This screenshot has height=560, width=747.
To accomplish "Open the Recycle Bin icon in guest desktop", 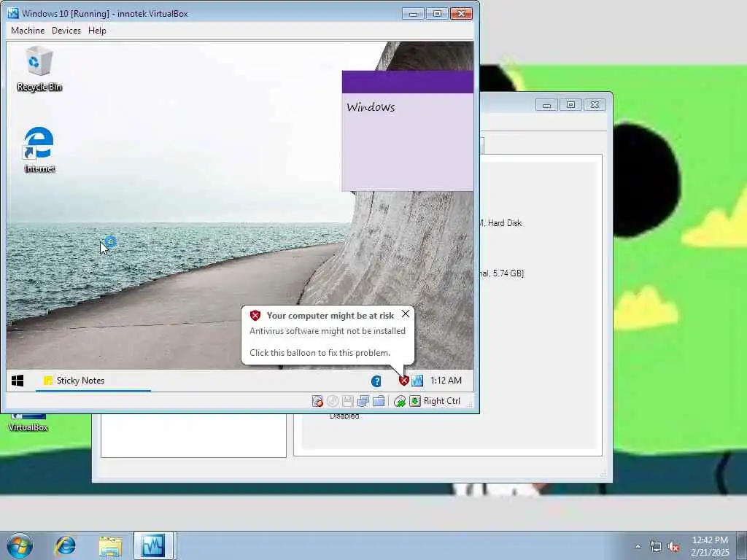I will pyautogui.click(x=39, y=68).
